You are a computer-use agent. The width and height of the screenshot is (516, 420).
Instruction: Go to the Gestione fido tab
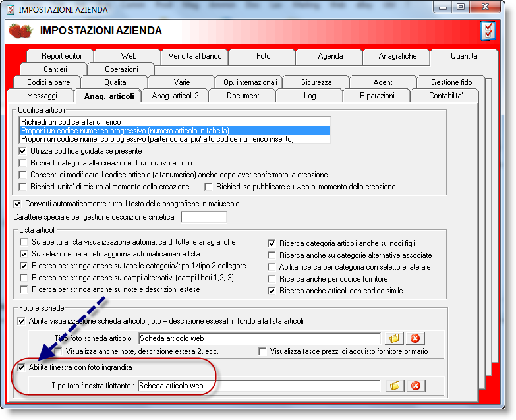click(x=451, y=82)
